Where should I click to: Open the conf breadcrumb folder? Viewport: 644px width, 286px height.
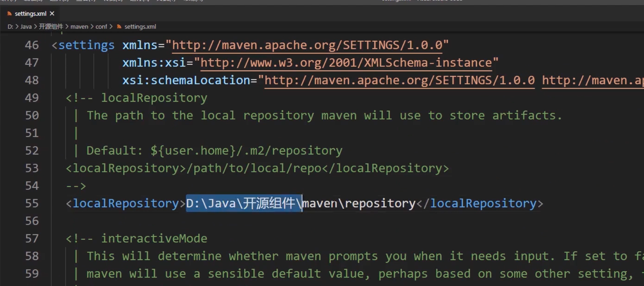click(101, 26)
